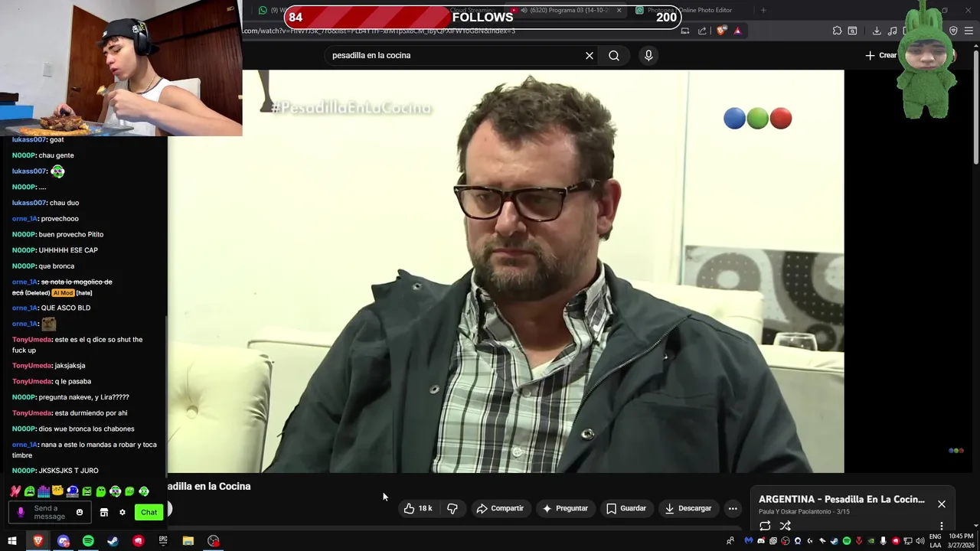Switch to the Photopea Online Photo Editor tab

coord(689,10)
